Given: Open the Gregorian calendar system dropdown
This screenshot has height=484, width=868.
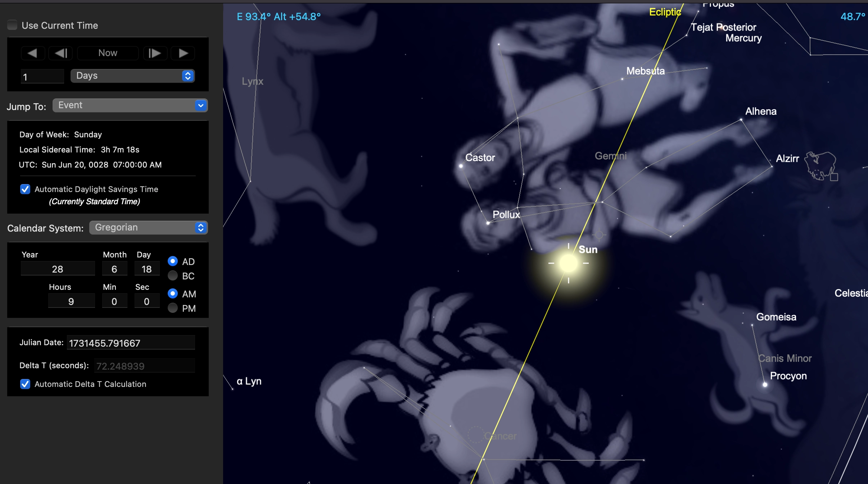Looking at the screenshot, I should coord(148,228).
